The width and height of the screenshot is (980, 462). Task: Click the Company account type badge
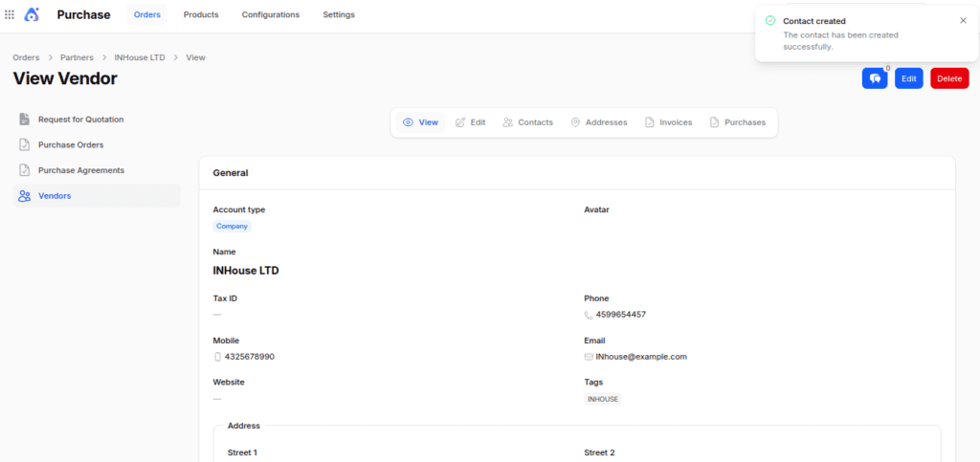click(x=232, y=226)
